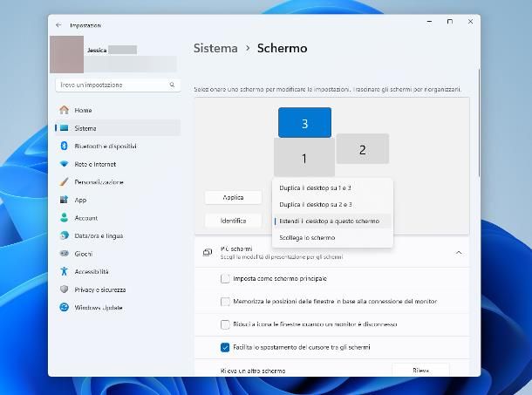This screenshot has height=395, width=532.
Task: Check Riduci a icona le finestre option
Action: click(x=225, y=324)
